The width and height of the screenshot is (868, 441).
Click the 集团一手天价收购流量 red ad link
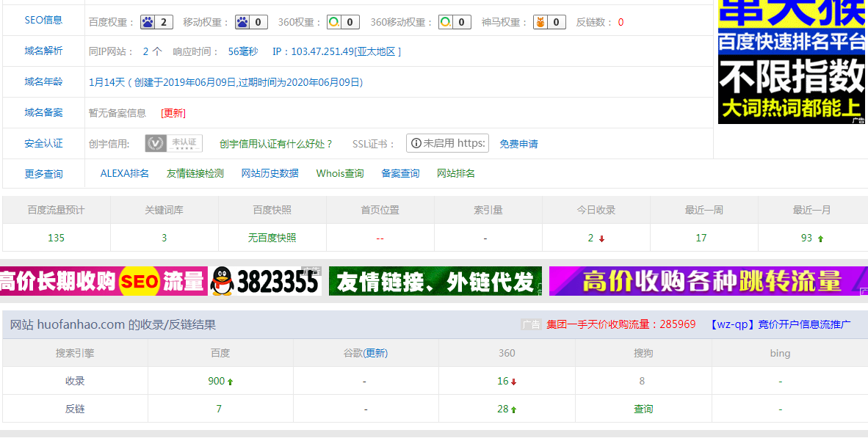coord(621,324)
